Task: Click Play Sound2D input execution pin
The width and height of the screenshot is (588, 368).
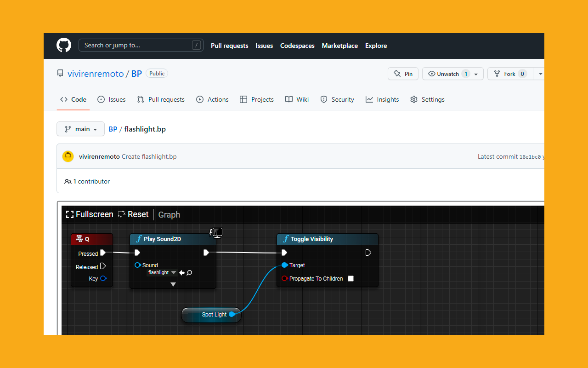Action: (x=137, y=253)
